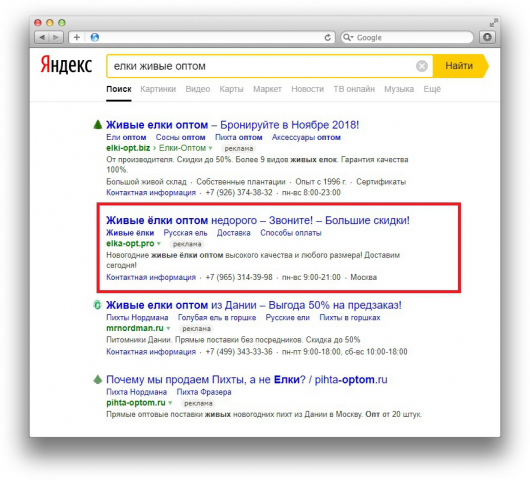This screenshot has height=480, width=530.
Task: Open the Русская ель sitelink
Action: pos(185,233)
